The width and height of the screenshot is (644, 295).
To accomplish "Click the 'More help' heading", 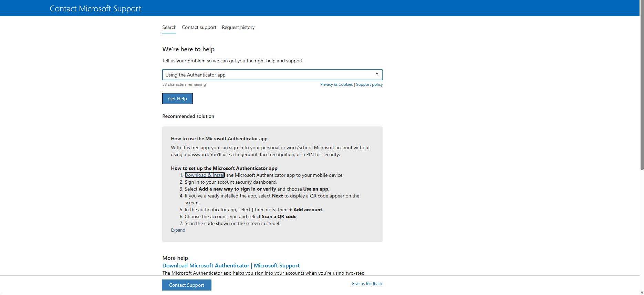I will 175,258.
